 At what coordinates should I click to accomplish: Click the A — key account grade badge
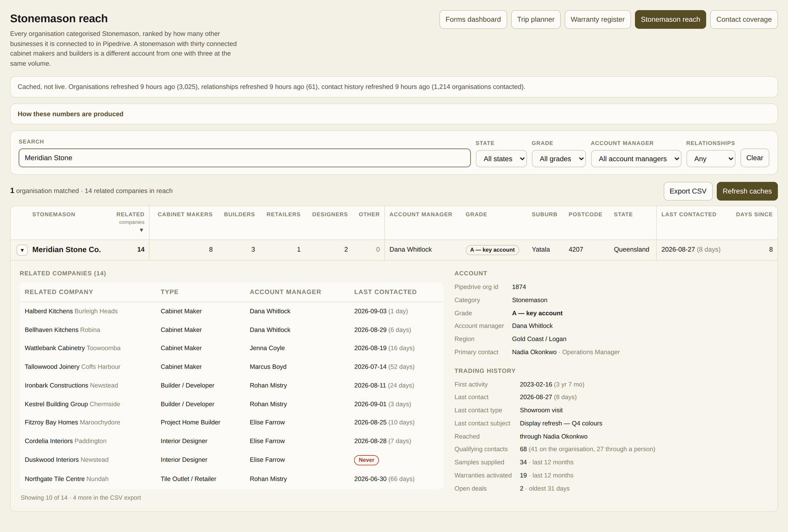(x=492, y=250)
